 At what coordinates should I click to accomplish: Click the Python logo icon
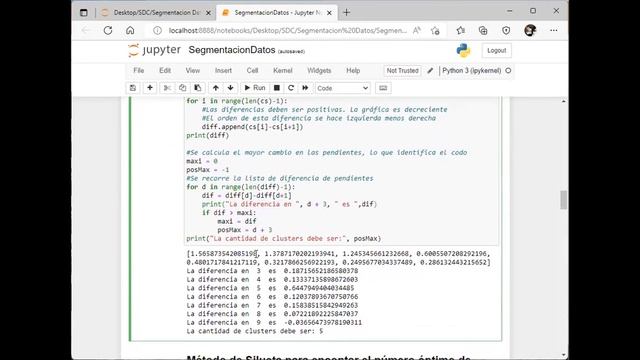pyautogui.click(x=463, y=51)
